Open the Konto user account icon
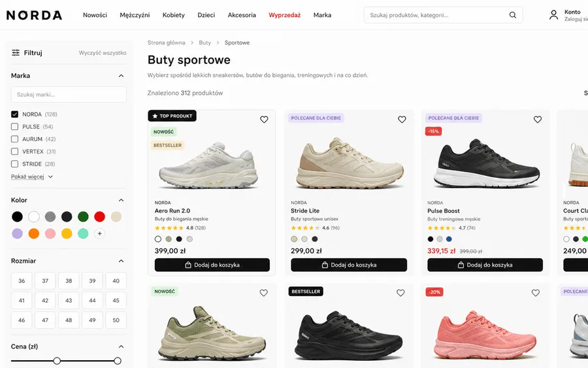The image size is (588, 368). (553, 15)
